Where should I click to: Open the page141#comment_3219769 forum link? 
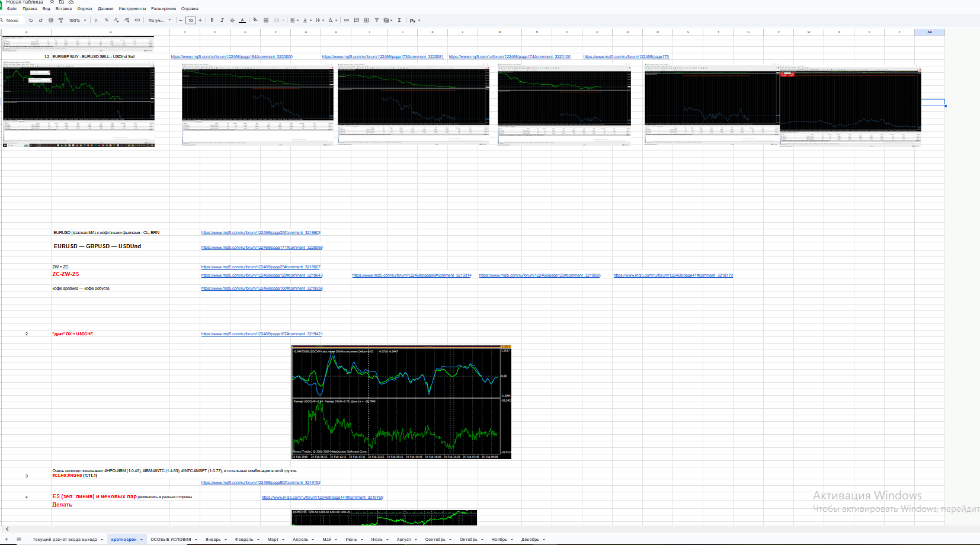(x=322, y=498)
